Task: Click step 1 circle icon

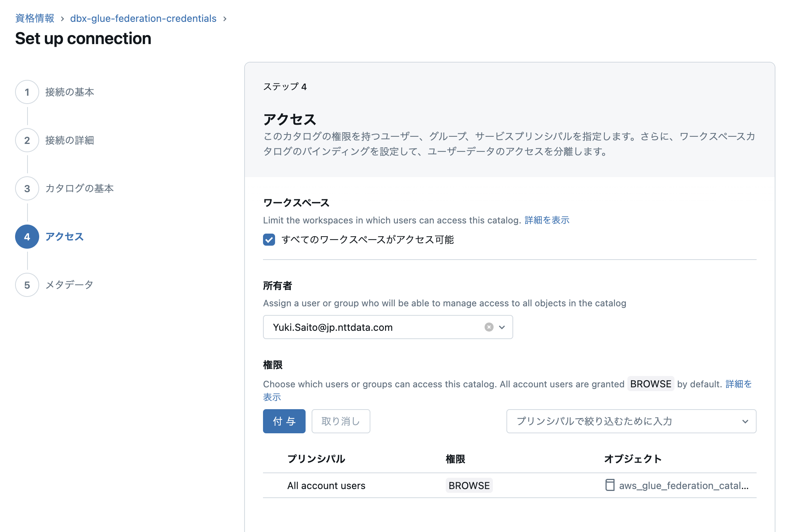Action: 27,92
